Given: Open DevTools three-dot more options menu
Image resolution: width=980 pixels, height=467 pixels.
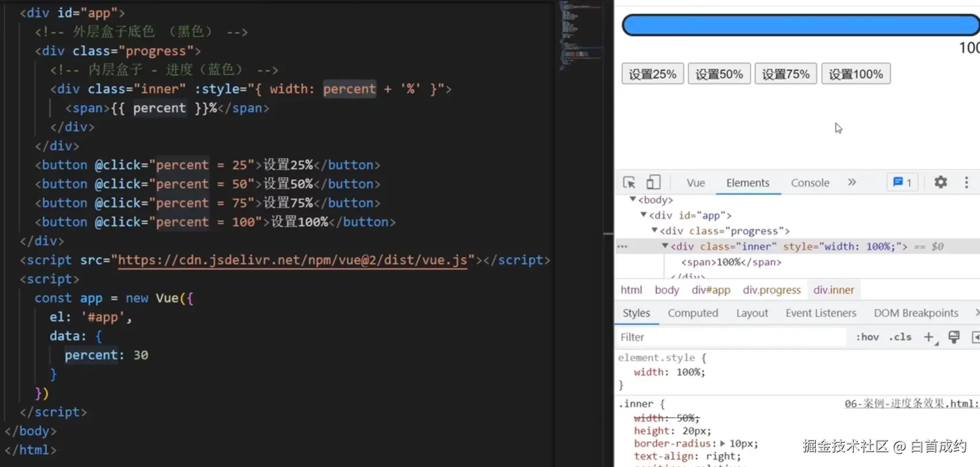Looking at the screenshot, I should (966, 183).
